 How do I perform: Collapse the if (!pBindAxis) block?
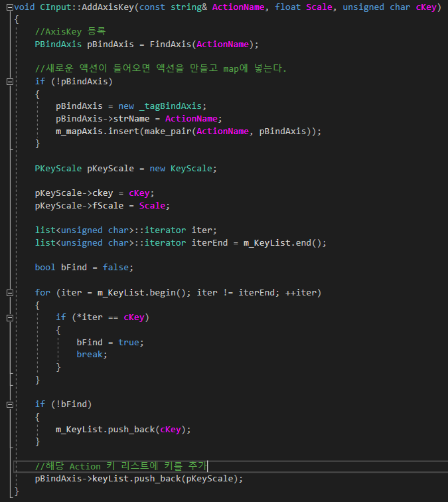point(10,82)
